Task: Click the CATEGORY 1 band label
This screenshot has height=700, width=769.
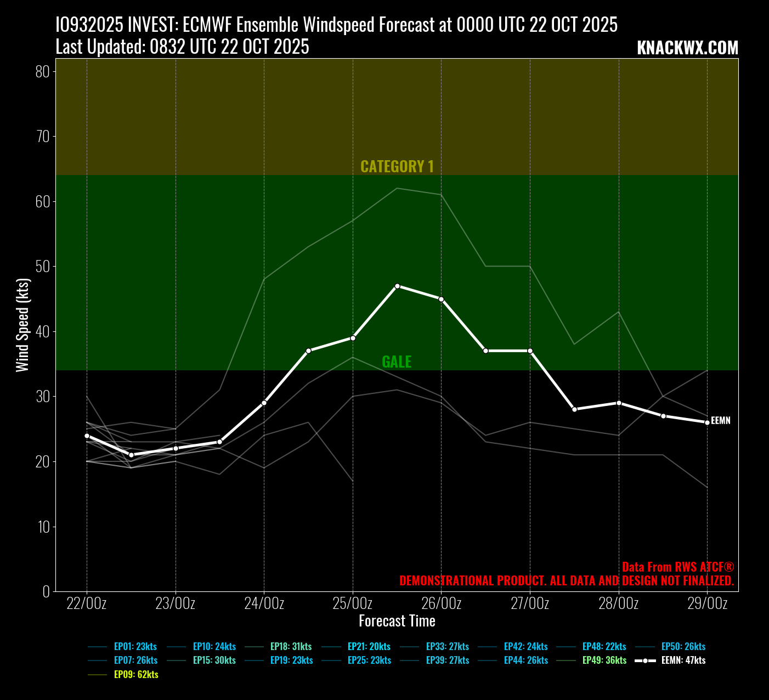Action: pyautogui.click(x=397, y=167)
